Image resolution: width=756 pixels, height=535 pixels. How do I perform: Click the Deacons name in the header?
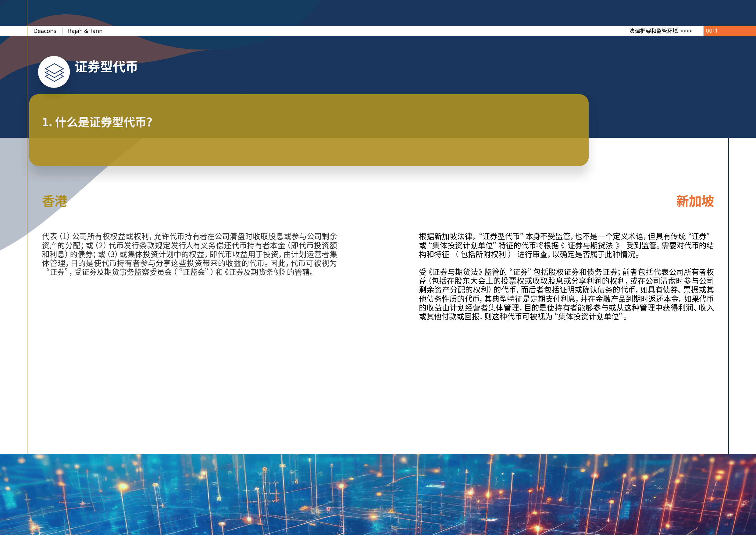click(x=45, y=31)
